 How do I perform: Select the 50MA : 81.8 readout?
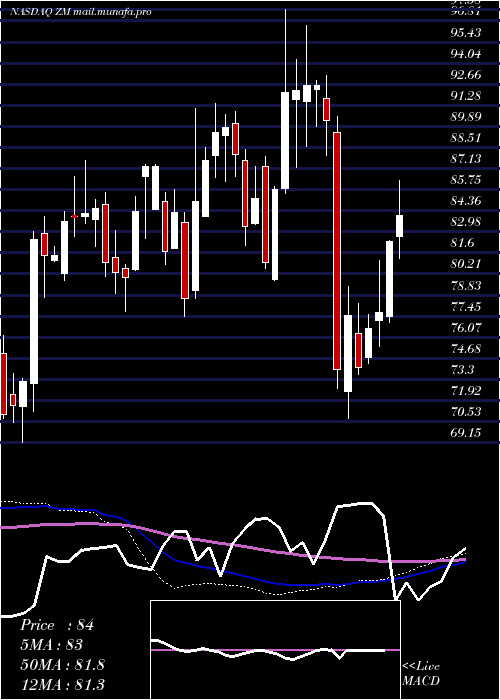(x=62, y=664)
